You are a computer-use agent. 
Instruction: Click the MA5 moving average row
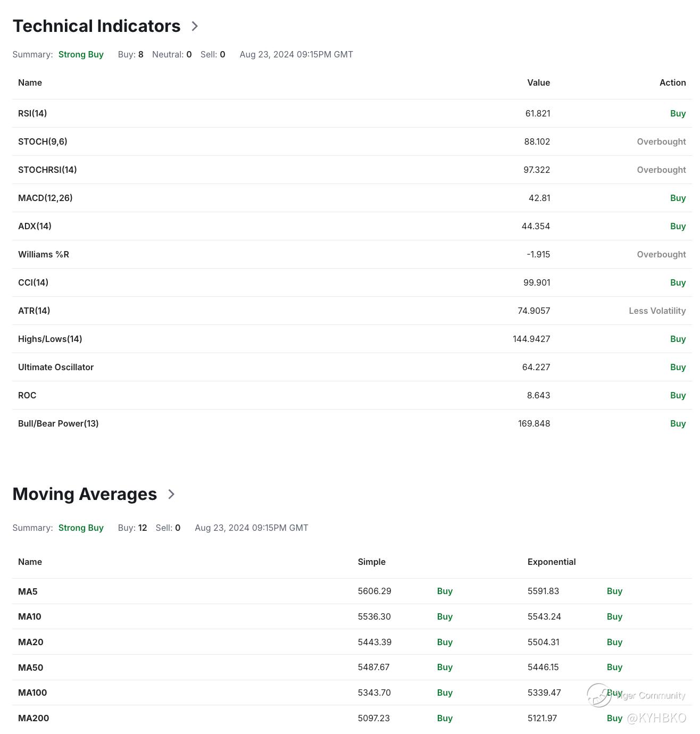click(28, 591)
